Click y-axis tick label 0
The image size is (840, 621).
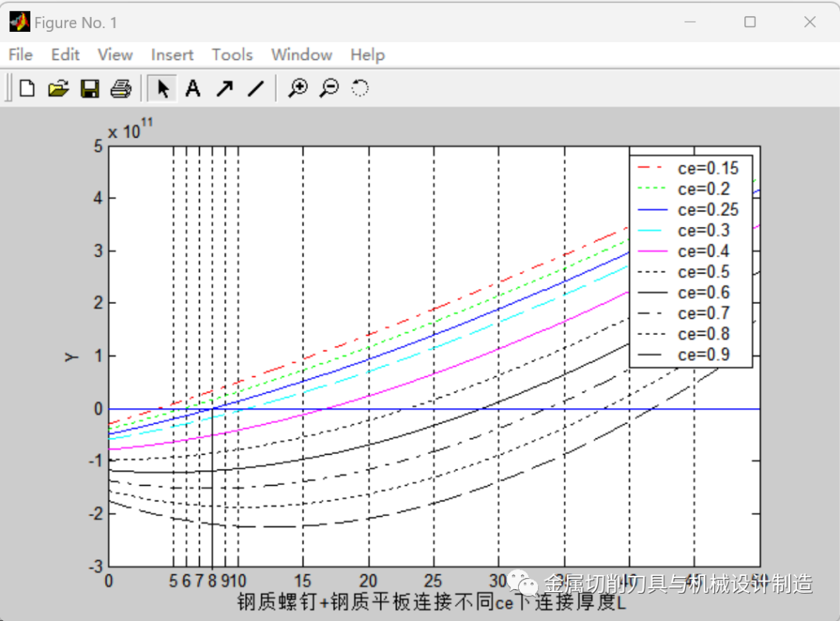(x=98, y=409)
